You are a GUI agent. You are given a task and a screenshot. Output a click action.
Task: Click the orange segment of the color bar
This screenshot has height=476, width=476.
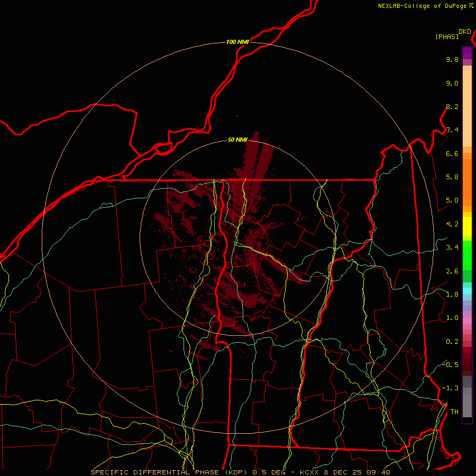[x=467, y=183]
